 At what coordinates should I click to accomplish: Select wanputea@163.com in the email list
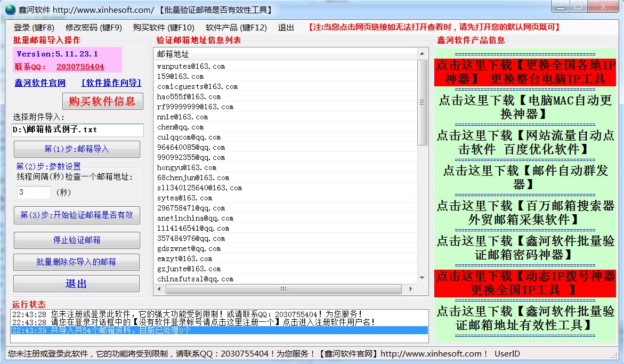coord(191,67)
